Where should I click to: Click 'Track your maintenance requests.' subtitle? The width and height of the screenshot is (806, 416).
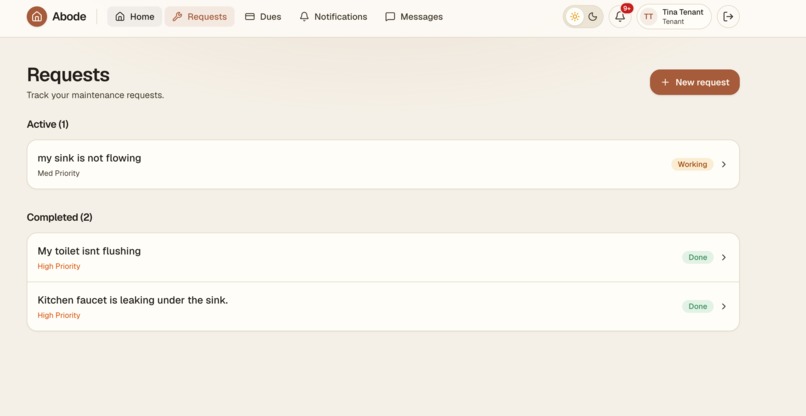click(95, 95)
